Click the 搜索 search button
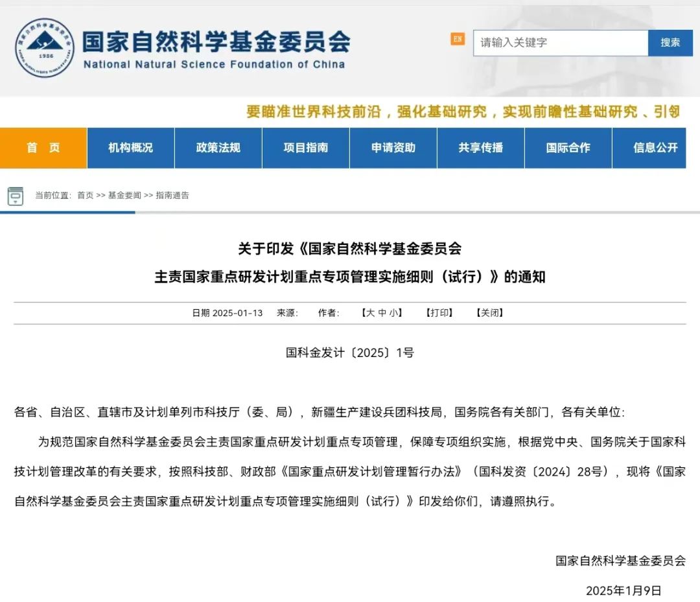Viewport: 700px width, 602px height. point(670,43)
